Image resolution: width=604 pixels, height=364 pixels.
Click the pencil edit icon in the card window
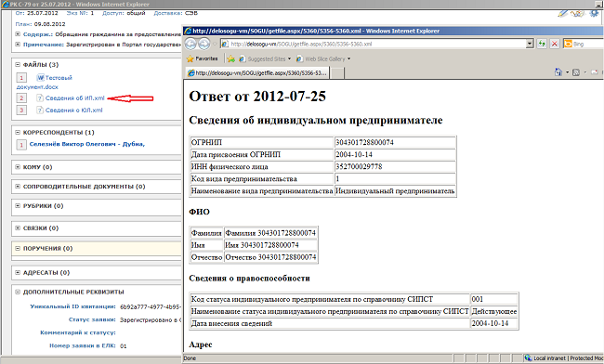click(x=562, y=14)
